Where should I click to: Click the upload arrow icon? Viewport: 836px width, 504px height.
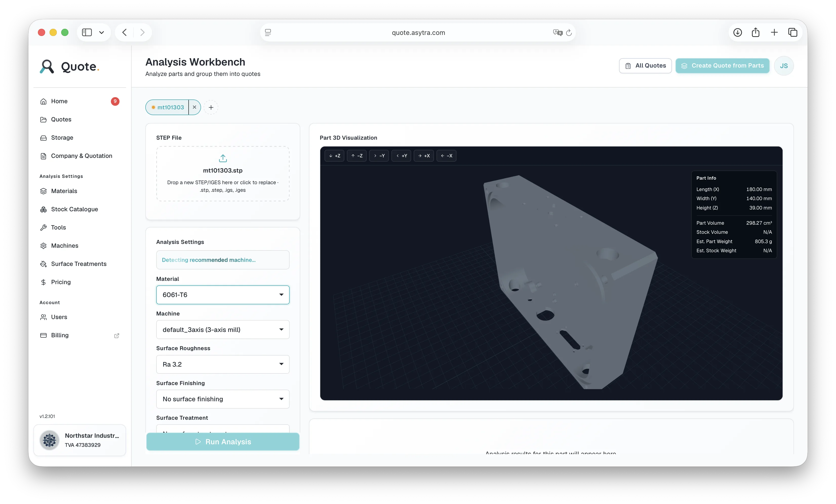pos(223,158)
